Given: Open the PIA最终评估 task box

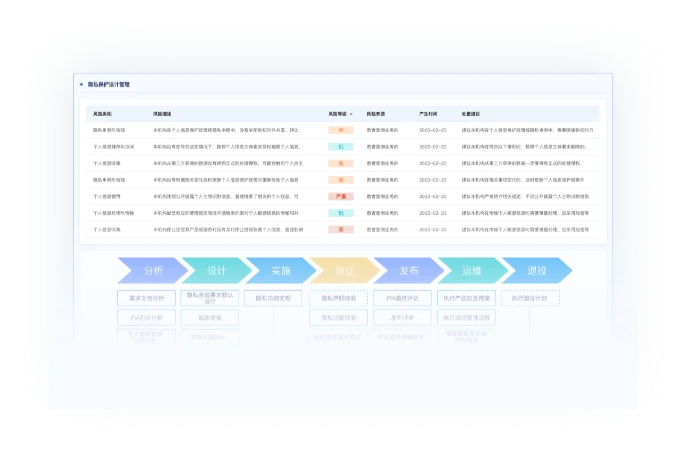Looking at the screenshot, I should pyautogui.click(x=402, y=298).
